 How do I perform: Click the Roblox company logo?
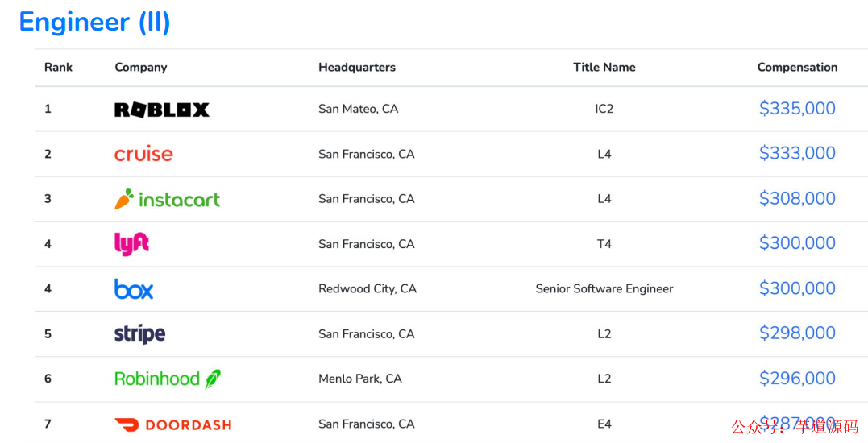click(x=161, y=110)
